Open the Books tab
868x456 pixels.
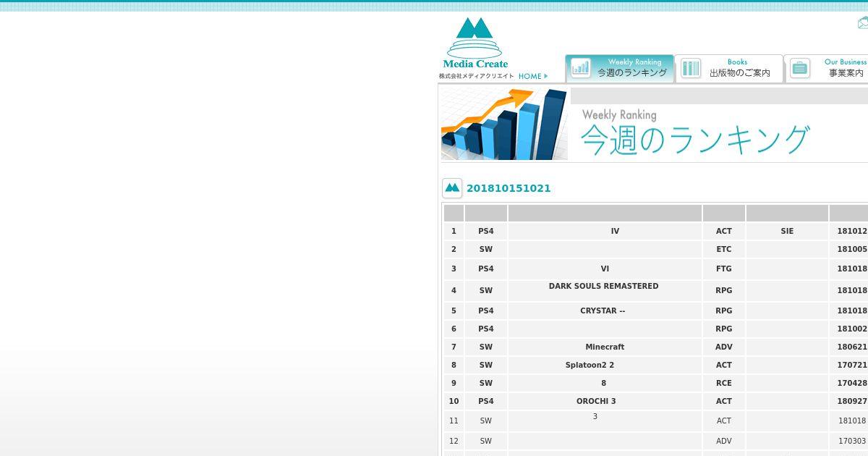click(729, 68)
